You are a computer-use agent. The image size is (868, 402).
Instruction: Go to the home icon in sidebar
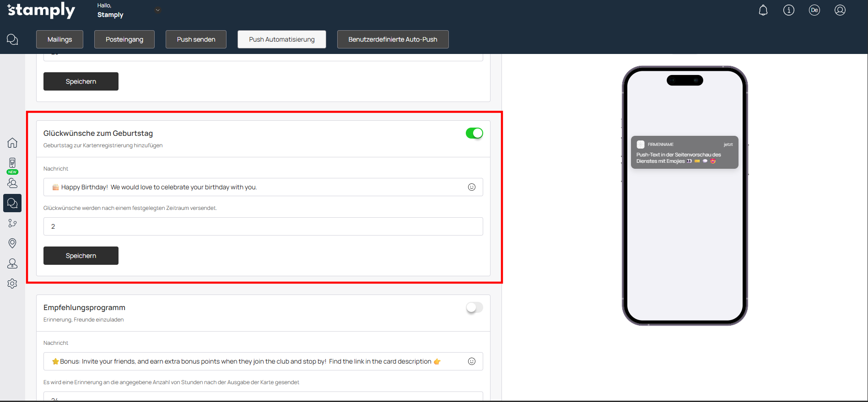click(12, 143)
